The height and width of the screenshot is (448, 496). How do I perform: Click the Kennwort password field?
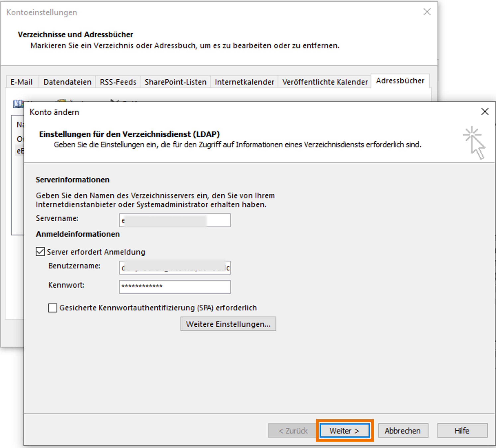click(175, 287)
